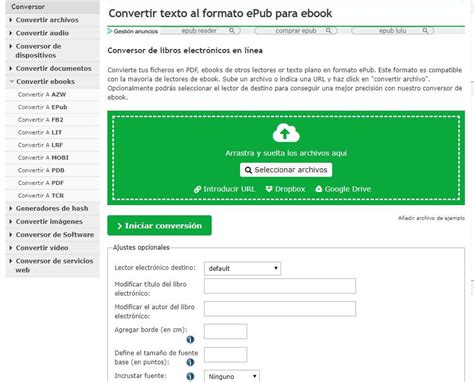Open the Incrustar fuente Ninguno dropdown
Viewport: 474px width, 382px height.
point(232,376)
